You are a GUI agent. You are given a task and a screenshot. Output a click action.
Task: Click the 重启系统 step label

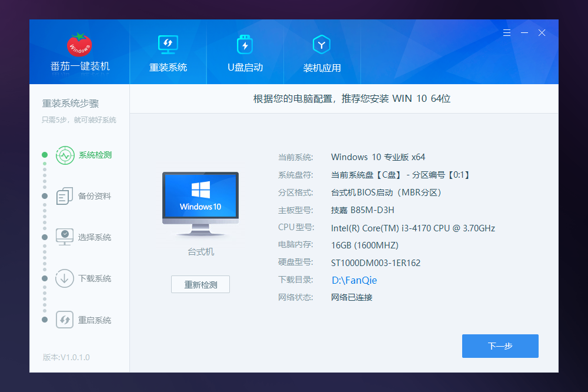tap(95, 320)
